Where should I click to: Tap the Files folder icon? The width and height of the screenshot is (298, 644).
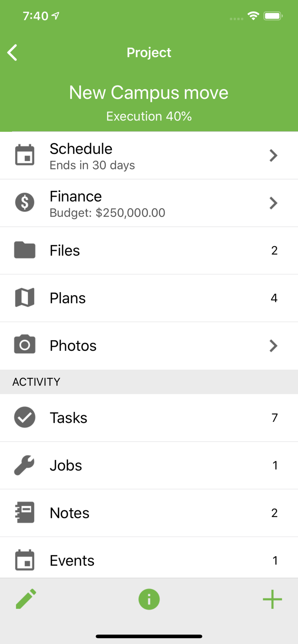click(25, 250)
